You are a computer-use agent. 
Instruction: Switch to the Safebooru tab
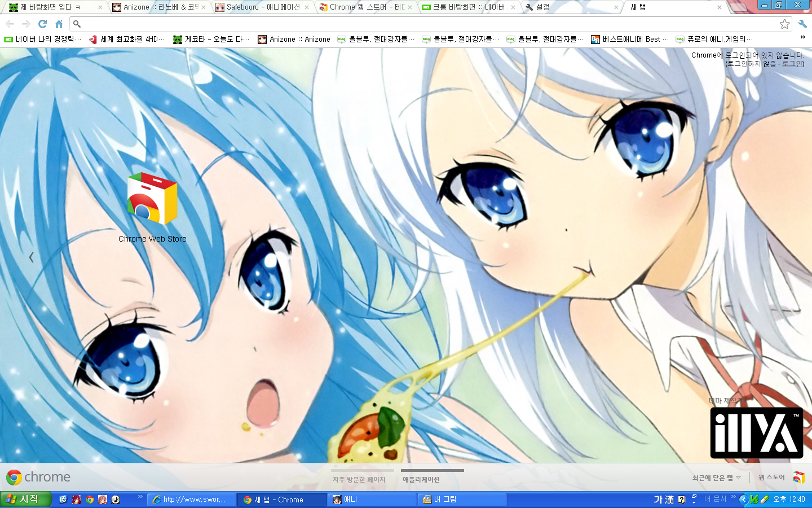coord(263,7)
